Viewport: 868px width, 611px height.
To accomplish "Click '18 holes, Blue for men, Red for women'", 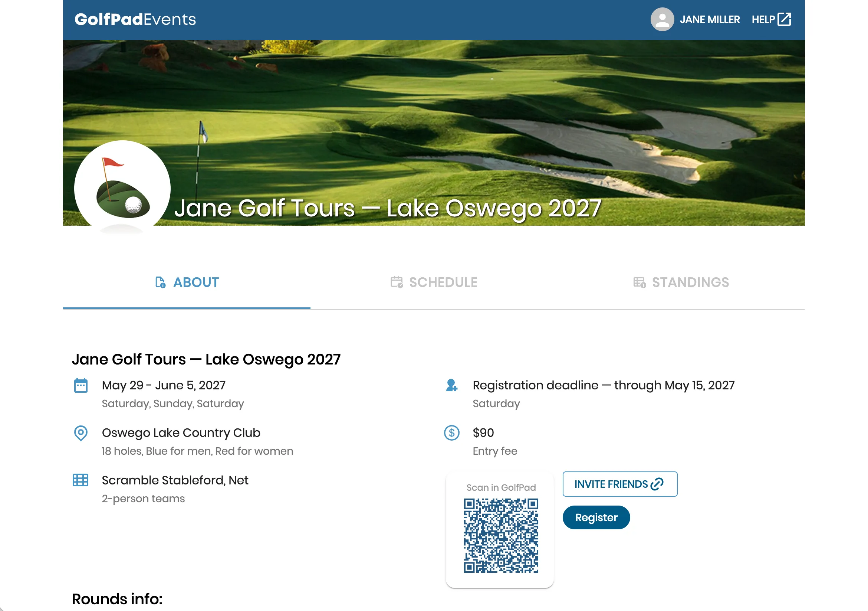I will point(197,451).
